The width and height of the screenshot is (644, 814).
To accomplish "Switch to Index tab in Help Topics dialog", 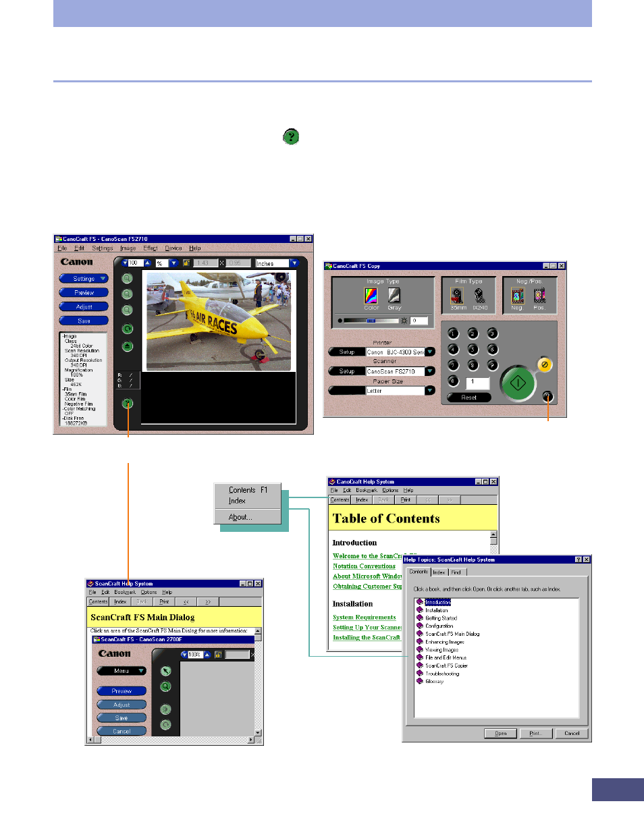I will coord(439,572).
